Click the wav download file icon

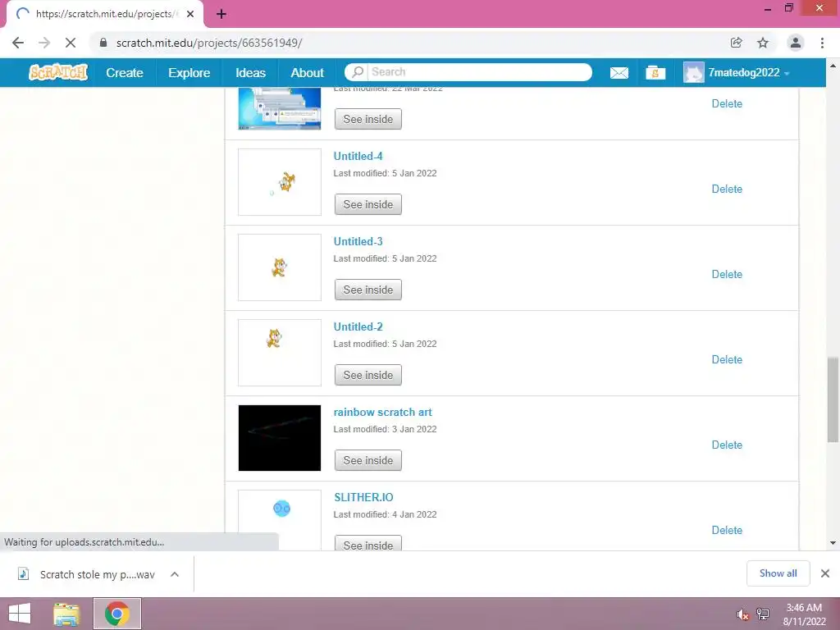[23, 573]
